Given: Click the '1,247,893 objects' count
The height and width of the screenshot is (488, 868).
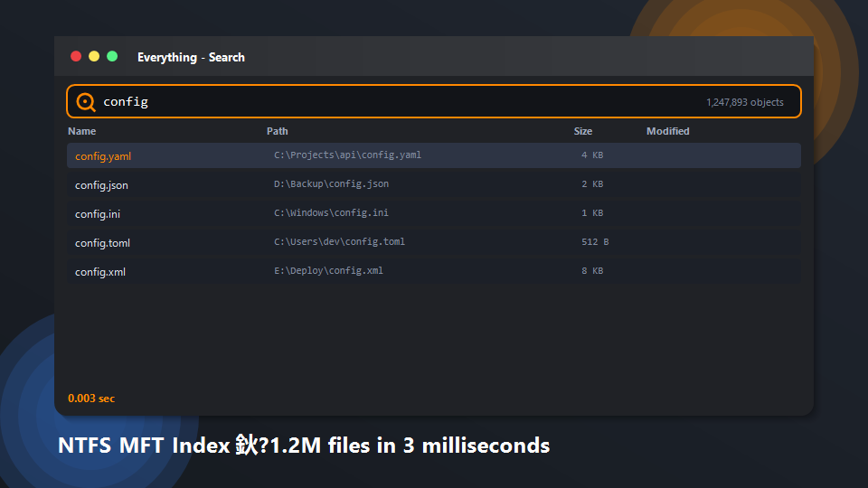Looking at the screenshot, I should (x=744, y=102).
